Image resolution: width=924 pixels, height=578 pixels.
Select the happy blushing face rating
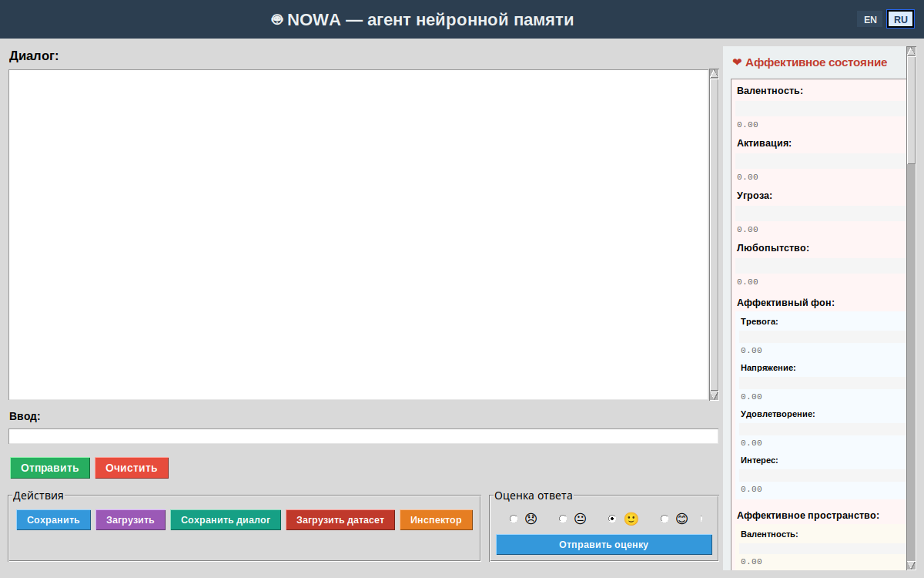pyautogui.click(x=675, y=519)
